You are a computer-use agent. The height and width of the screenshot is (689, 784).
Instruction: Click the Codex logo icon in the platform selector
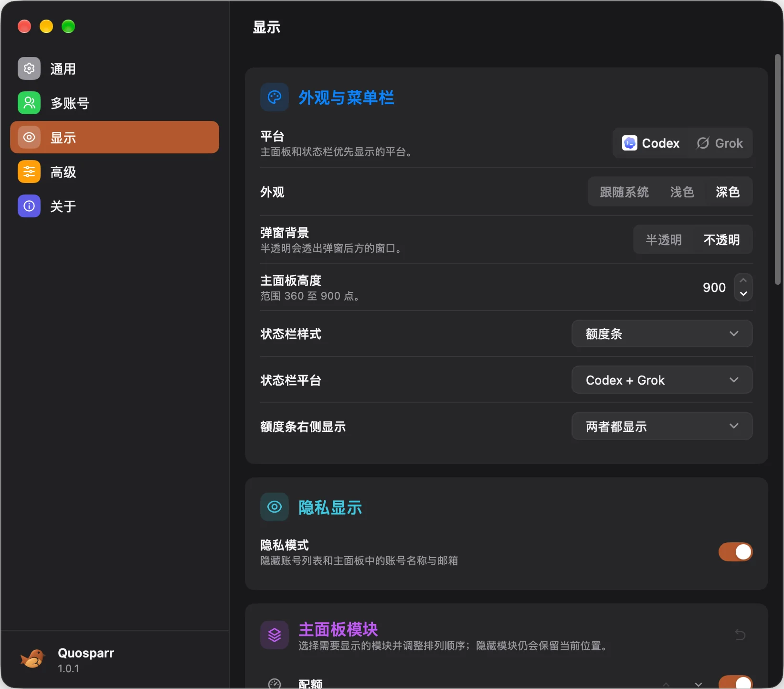629,143
